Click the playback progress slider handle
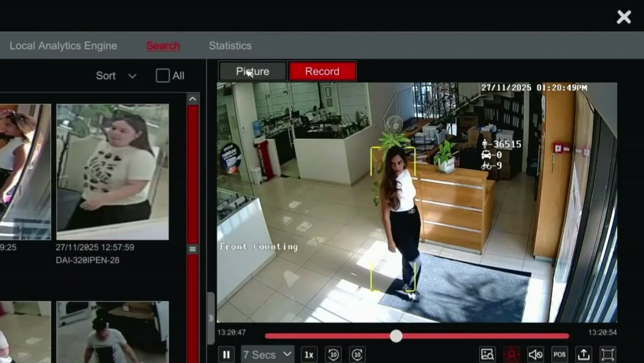This screenshot has width=644, height=363. point(396,336)
